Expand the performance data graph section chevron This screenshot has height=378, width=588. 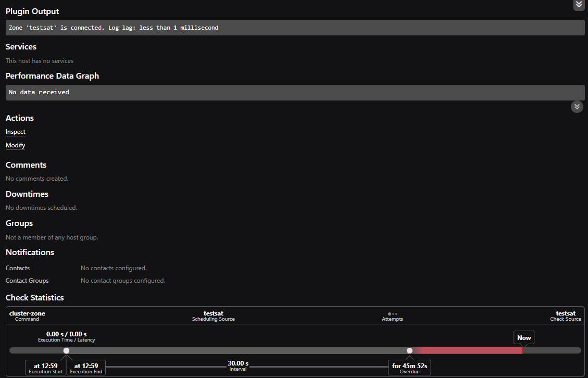click(577, 107)
